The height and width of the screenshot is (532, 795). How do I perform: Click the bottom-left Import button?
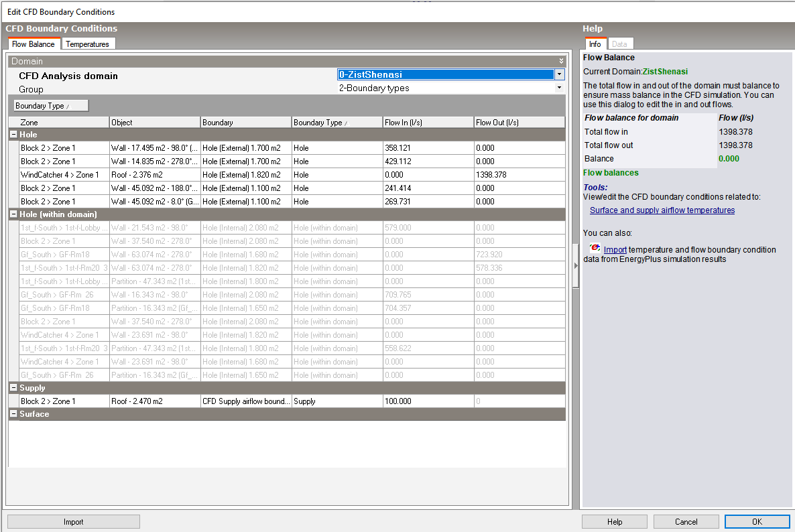point(74,522)
